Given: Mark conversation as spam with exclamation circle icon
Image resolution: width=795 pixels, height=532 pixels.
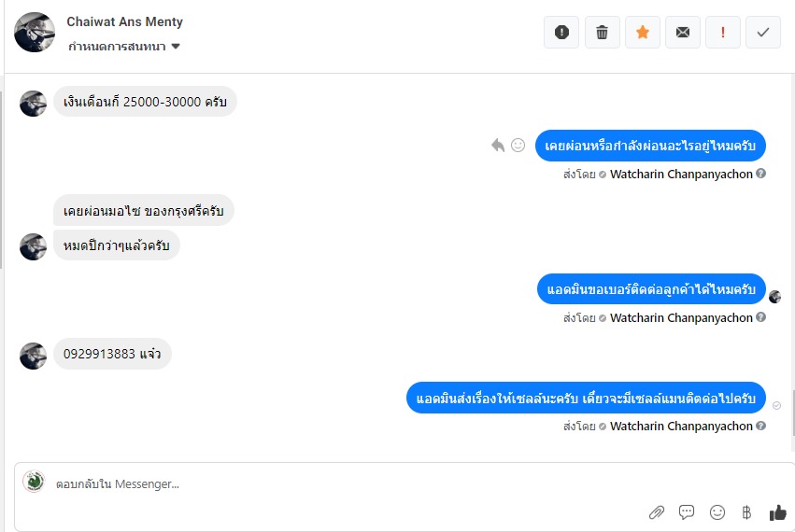Looking at the screenshot, I should pos(561,33).
